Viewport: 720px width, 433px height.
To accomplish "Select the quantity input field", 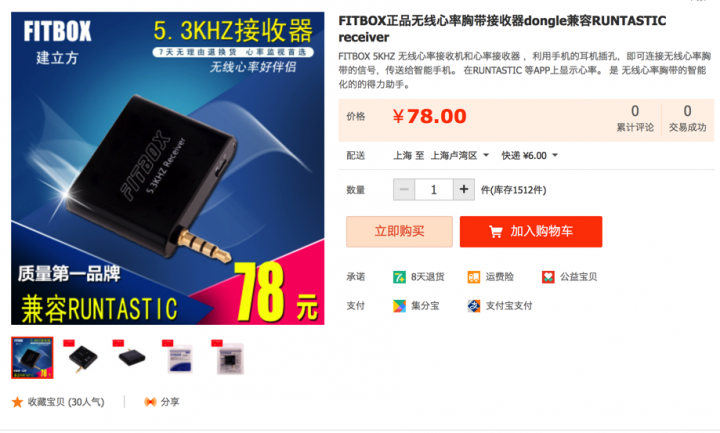I will tap(434, 190).
